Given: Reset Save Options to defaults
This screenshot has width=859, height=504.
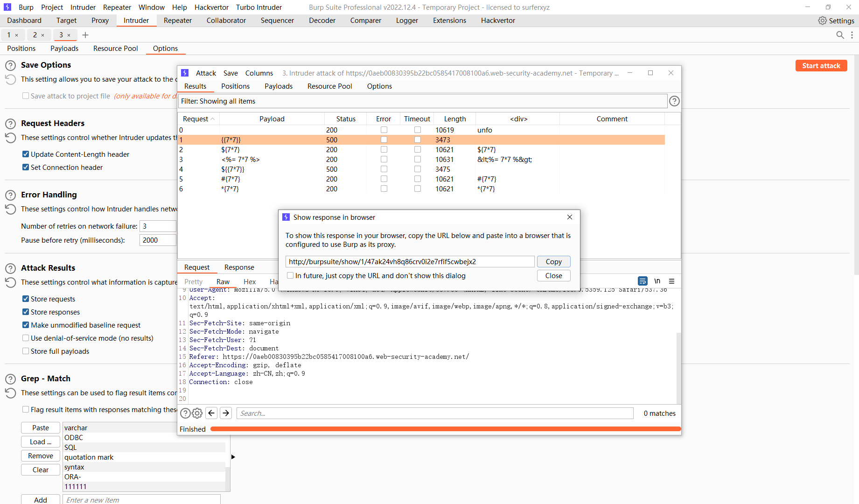Looking at the screenshot, I should coord(10,80).
